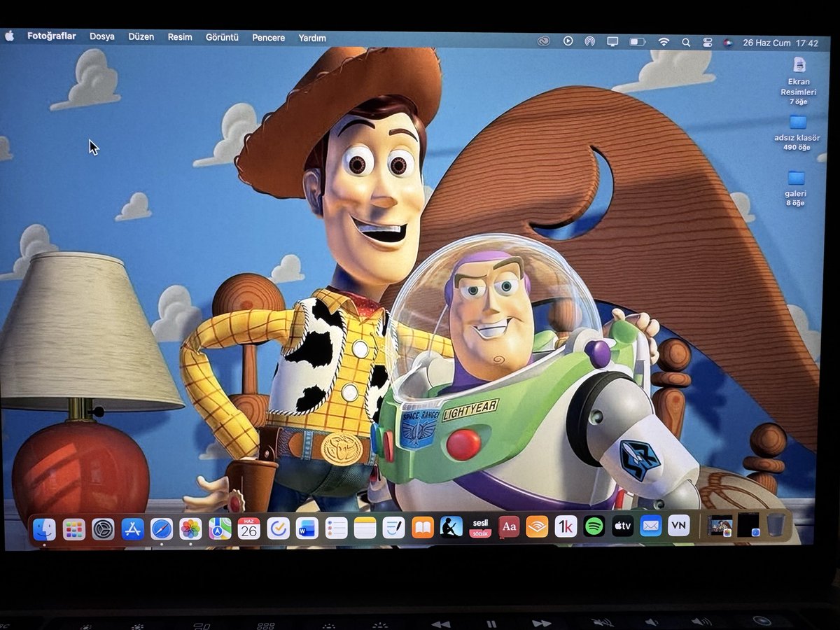Image resolution: width=840 pixels, height=630 pixels.
Task: Launch the App Store from the Dock
Action: [x=132, y=528]
